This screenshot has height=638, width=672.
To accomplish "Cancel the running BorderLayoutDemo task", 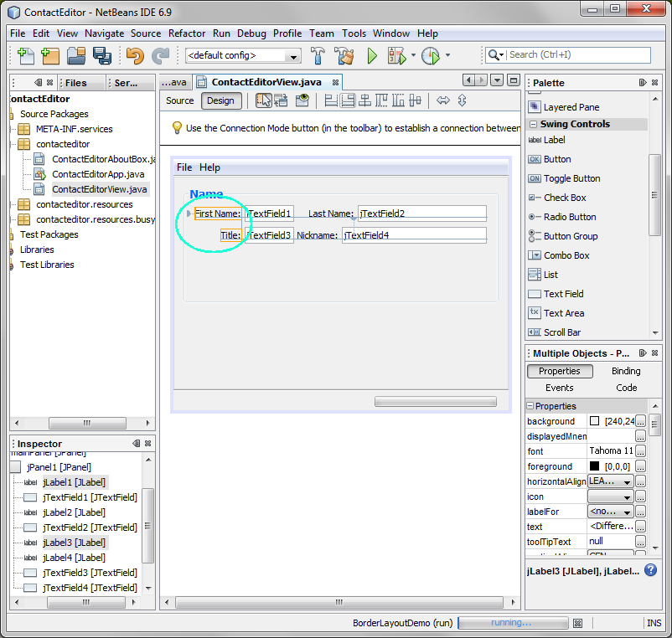I will coord(577,623).
